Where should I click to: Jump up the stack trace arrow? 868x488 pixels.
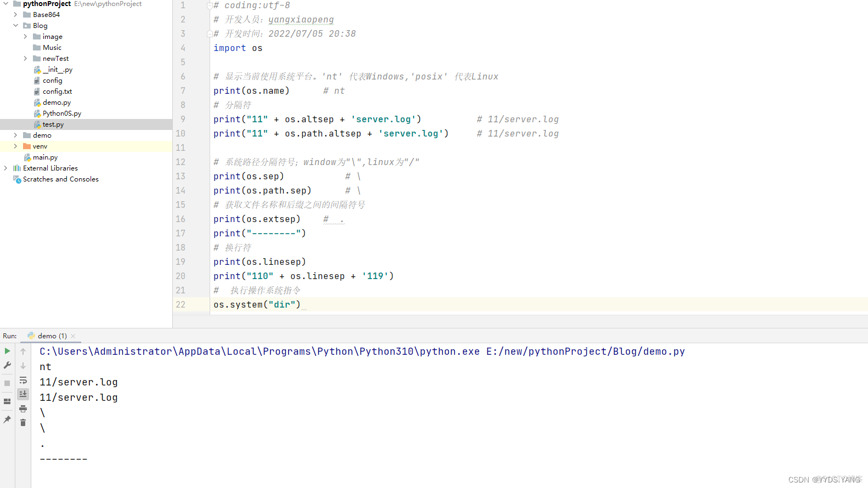click(x=23, y=351)
